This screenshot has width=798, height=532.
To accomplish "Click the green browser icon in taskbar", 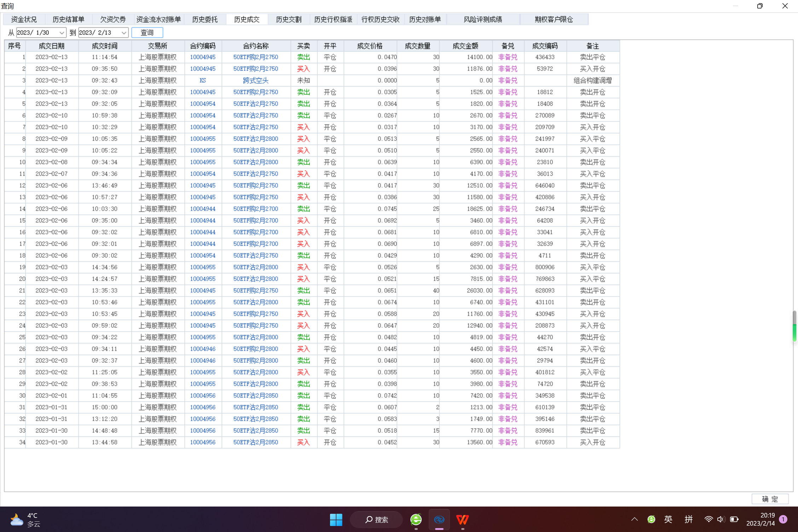I will 416,520.
